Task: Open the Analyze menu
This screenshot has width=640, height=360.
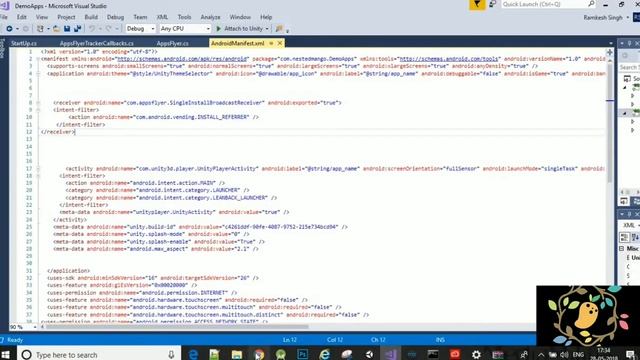Action: 210,17
